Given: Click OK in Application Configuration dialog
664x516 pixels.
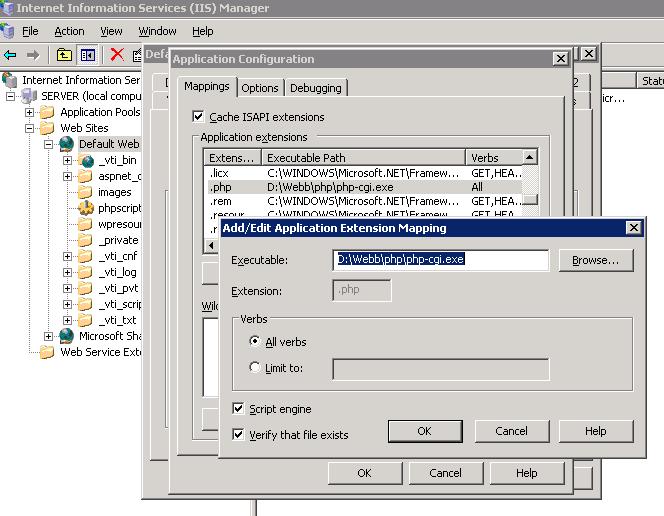Looking at the screenshot, I should tap(365, 473).
